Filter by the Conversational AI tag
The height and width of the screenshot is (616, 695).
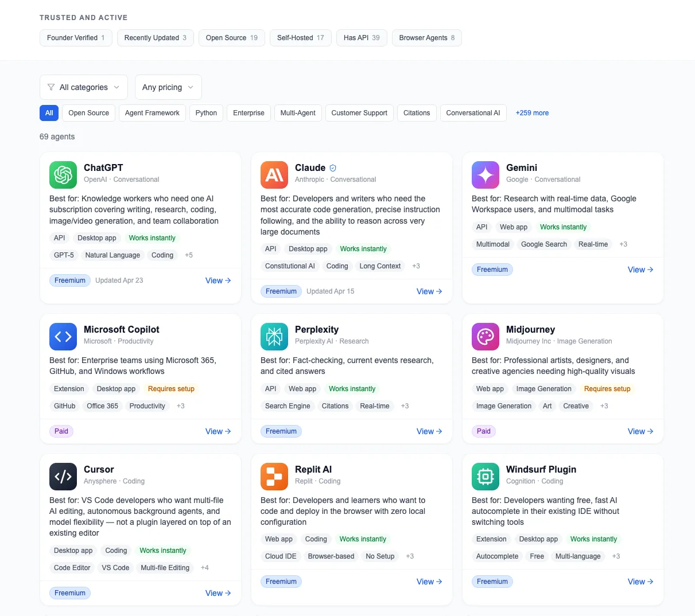[473, 113]
